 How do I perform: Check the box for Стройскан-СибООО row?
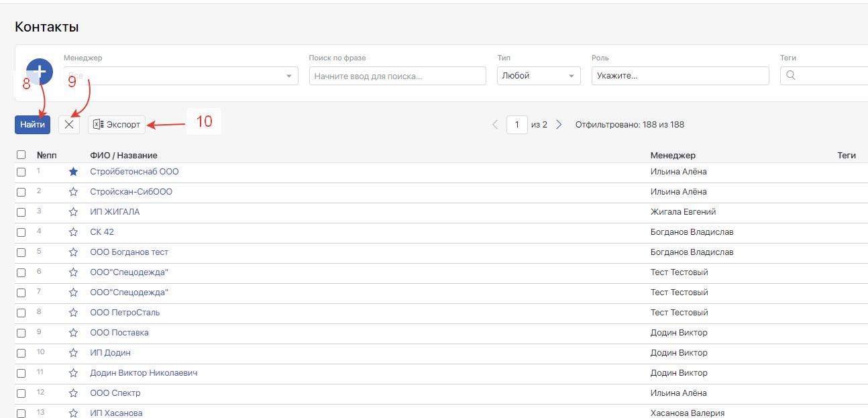pyautogui.click(x=21, y=192)
